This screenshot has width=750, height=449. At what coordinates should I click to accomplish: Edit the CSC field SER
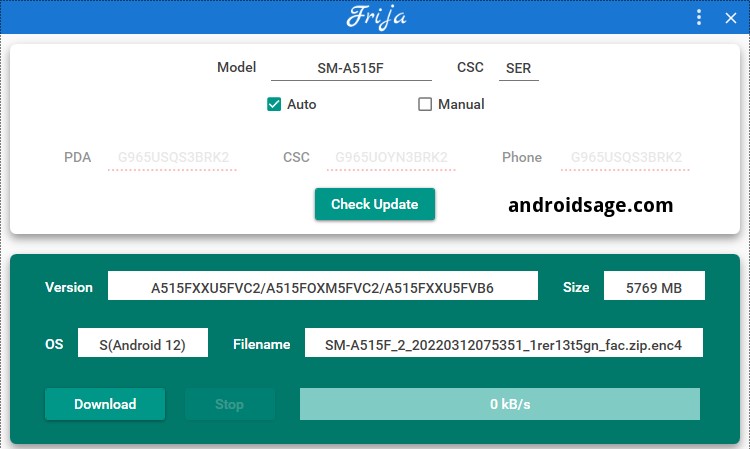(x=518, y=68)
